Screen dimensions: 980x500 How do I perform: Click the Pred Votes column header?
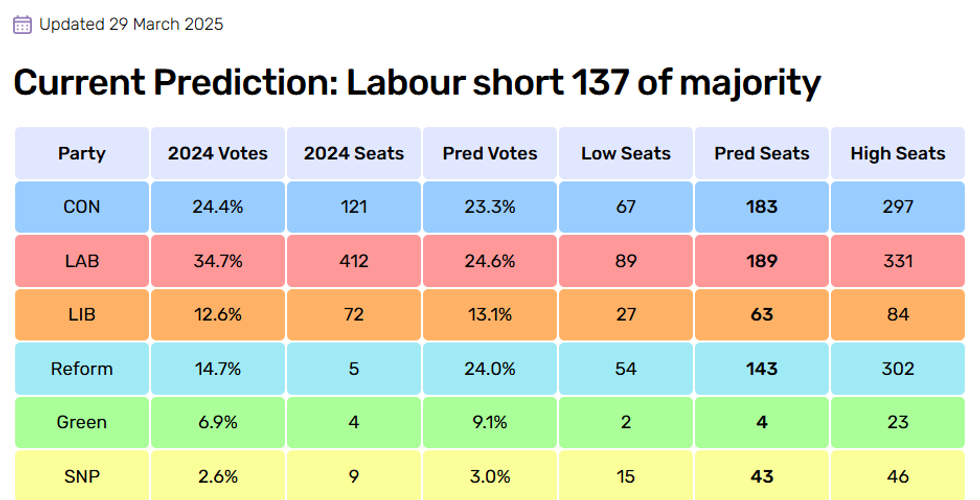pos(490,154)
